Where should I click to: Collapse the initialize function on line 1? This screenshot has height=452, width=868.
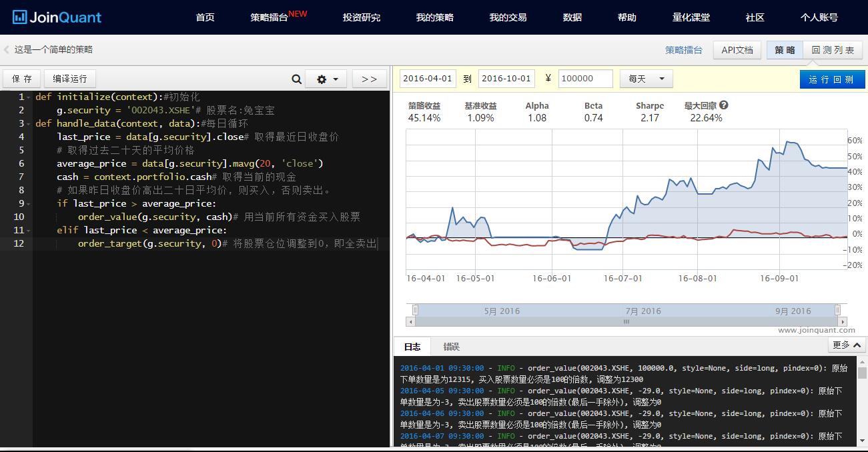[29, 97]
